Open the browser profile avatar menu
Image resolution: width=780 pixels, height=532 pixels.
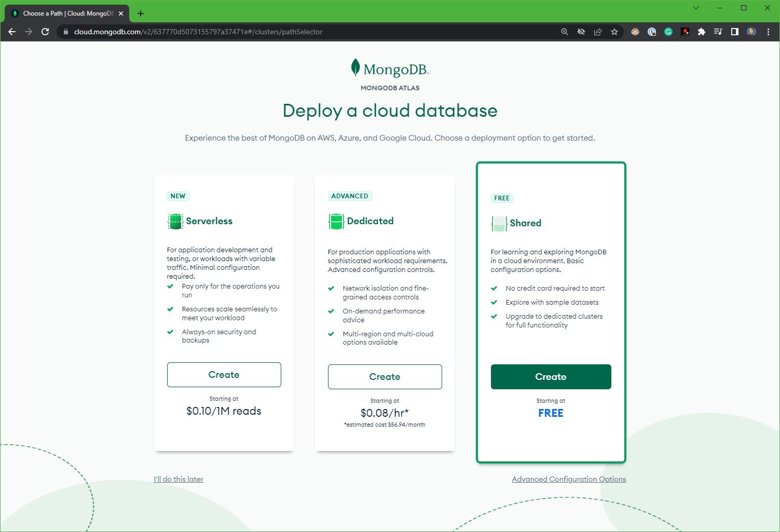pyautogui.click(x=751, y=32)
